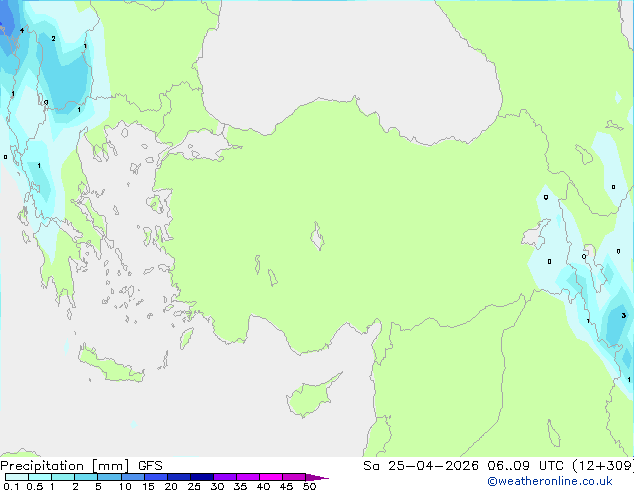Open the weatheronline.co.uk copyright link
The height and width of the screenshot is (490, 634).
pyautogui.click(x=550, y=481)
